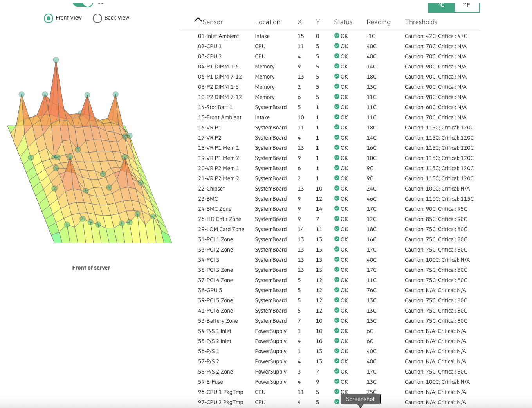Click OK status icon for 06-P1 DIMM 7-12

[x=337, y=76]
